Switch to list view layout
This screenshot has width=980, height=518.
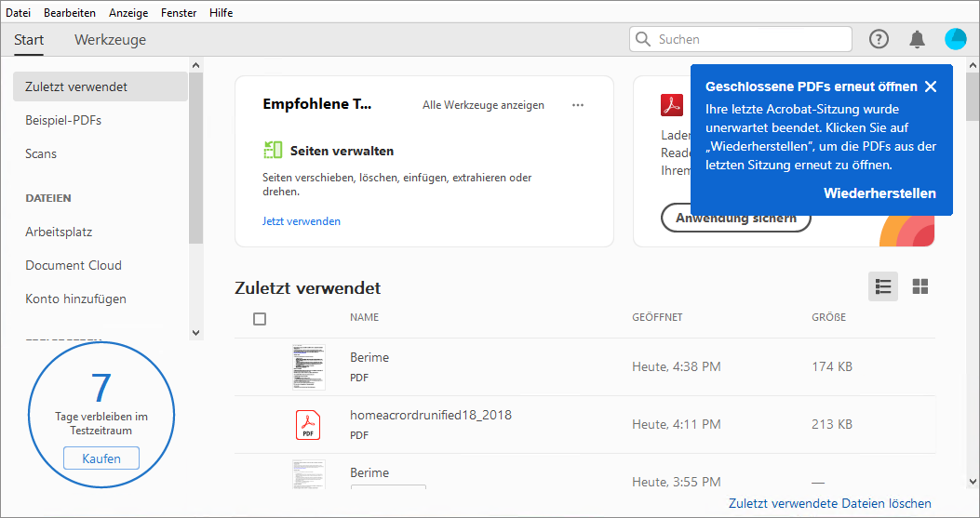[883, 286]
